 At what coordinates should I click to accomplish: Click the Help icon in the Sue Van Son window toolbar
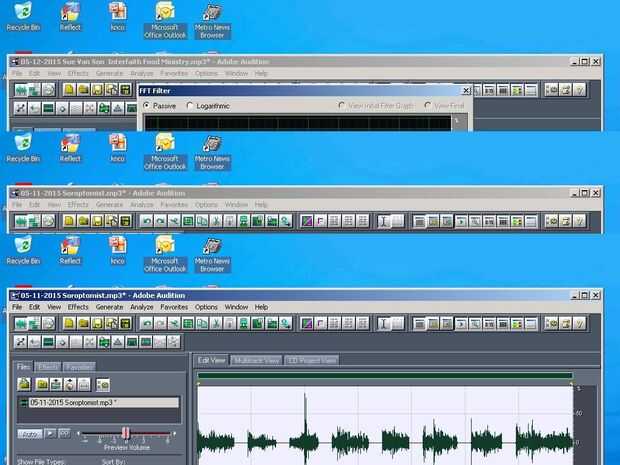tap(579, 90)
